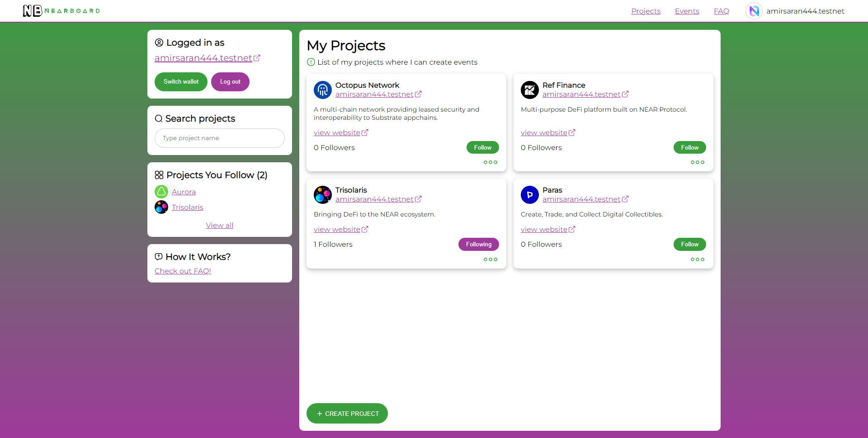
Task: Go to Events in the top navigation
Action: click(x=687, y=11)
